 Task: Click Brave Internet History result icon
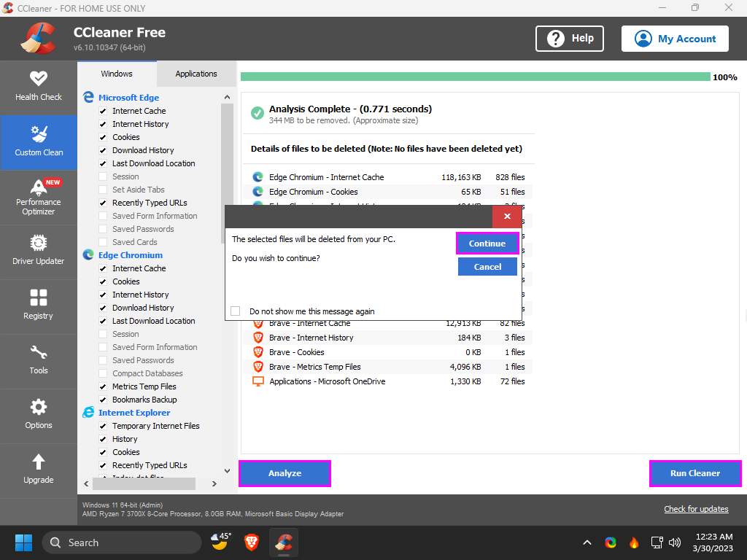coord(258,338)
